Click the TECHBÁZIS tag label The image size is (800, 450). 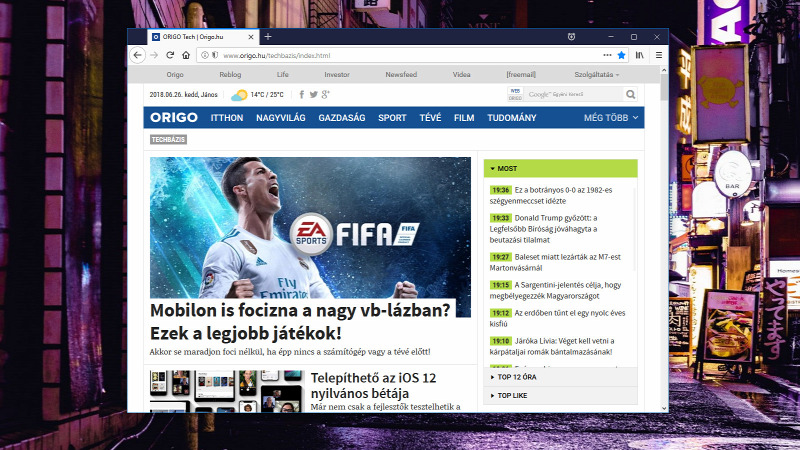[x=168, y=139]
